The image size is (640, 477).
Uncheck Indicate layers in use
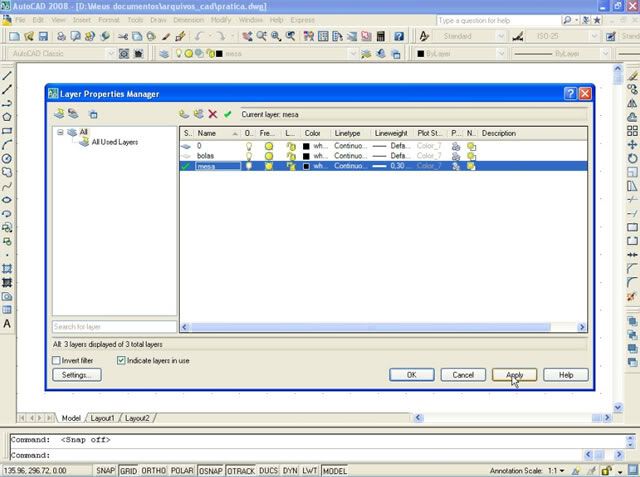pyautogui.click(x=121, y=360)
